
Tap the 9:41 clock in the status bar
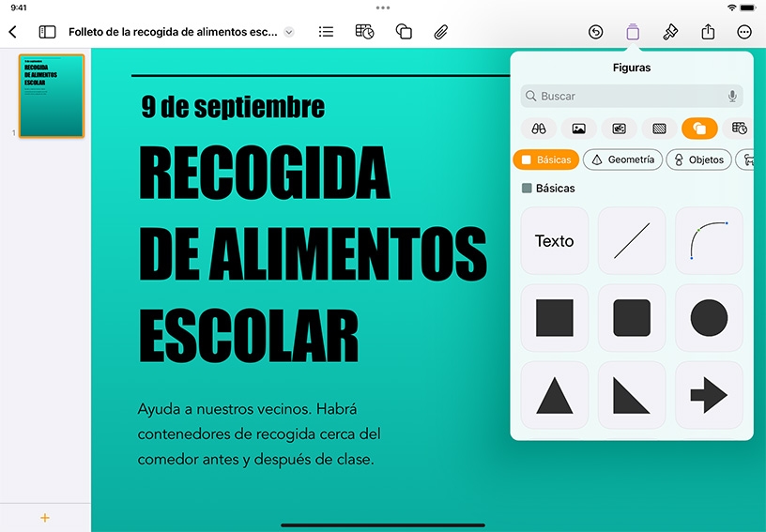(19, 8)
